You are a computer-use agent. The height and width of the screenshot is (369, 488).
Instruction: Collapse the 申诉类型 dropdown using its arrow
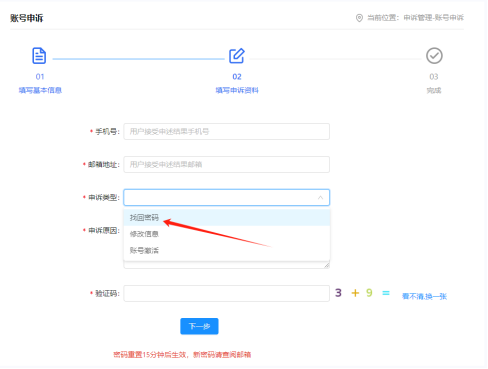320,198
